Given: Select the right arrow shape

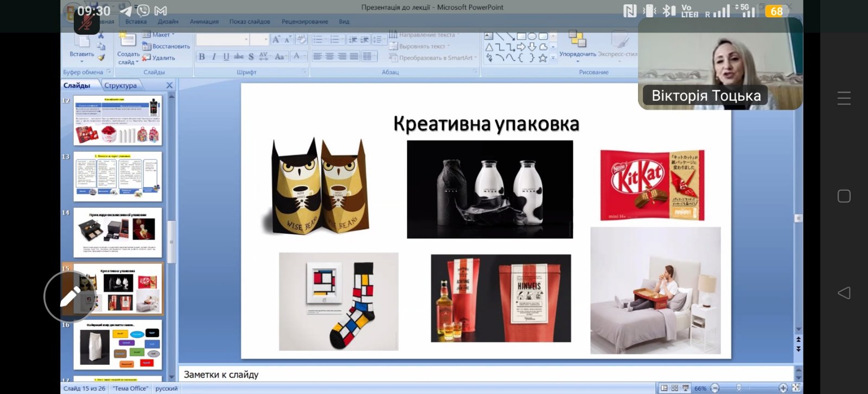Looking at the screenshot, I should [x=521, y=47].
